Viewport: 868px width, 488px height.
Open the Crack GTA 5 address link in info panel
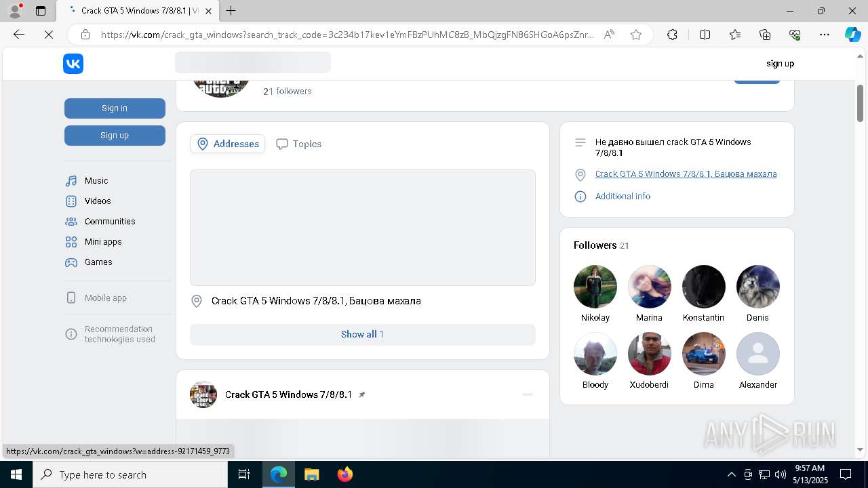[686, 174]
